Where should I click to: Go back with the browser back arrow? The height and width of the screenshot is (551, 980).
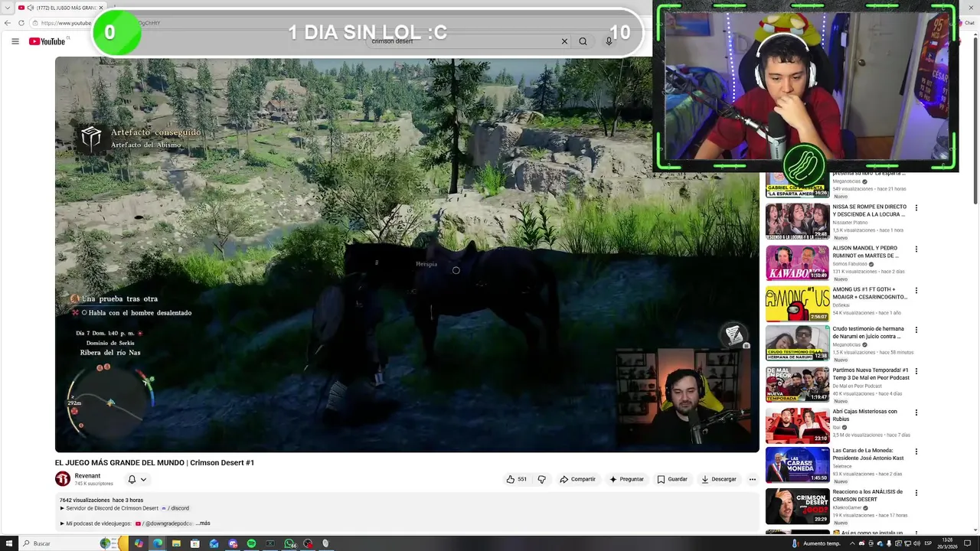8,23
